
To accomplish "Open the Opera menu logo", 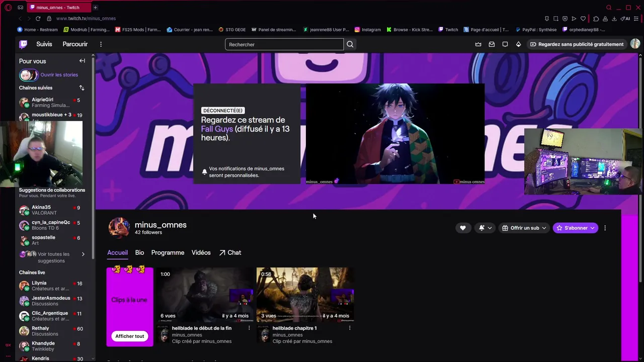I will click(x=8, y=8).
